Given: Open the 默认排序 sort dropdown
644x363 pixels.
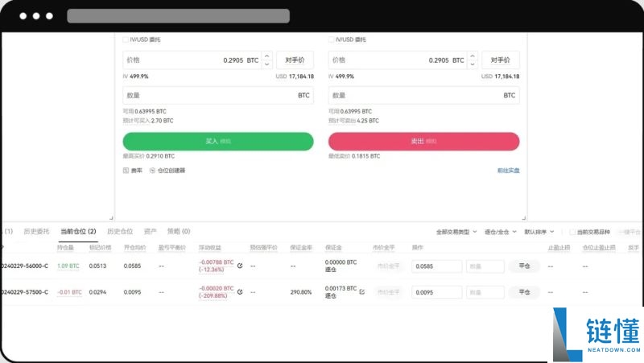Looking at the screenshot, I should [x=539, y=232].
